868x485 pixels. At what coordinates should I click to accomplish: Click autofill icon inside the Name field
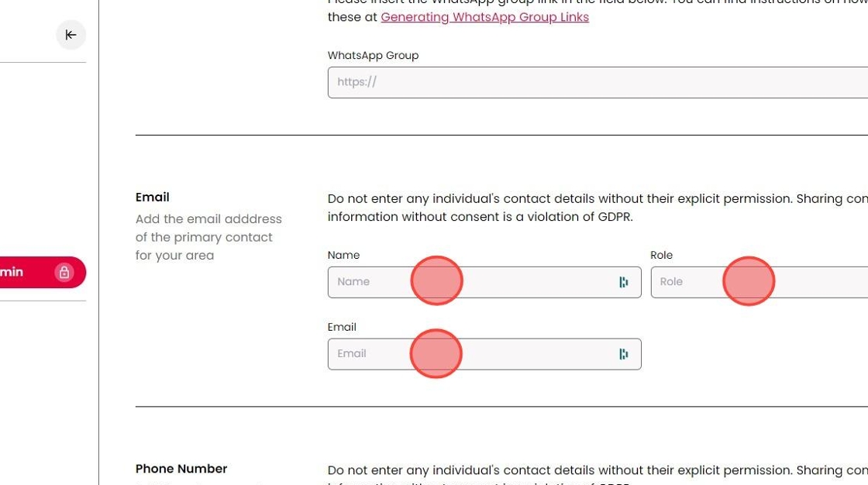624,282
